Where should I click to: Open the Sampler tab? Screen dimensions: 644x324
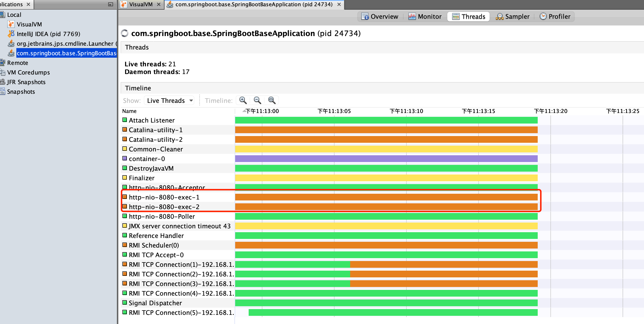[x=512, y=17]
